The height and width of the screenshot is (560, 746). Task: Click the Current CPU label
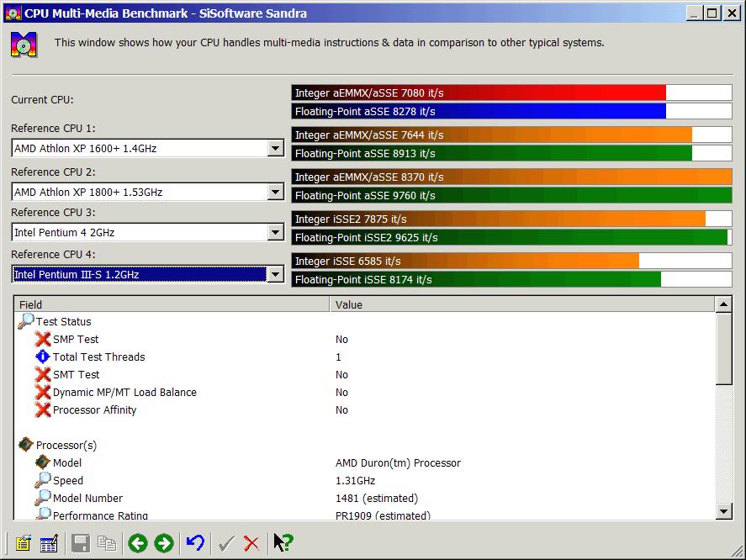pyautogui.click(x=42, y=99)
